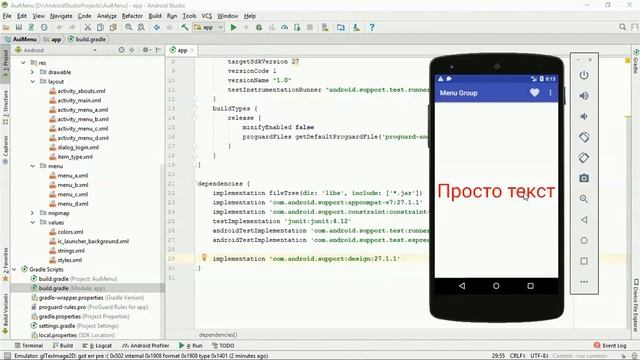The width and height of the screenshot is (640, 360).
Task: Click the AuiMenu breadcrumb
Action: coord(21,39)
